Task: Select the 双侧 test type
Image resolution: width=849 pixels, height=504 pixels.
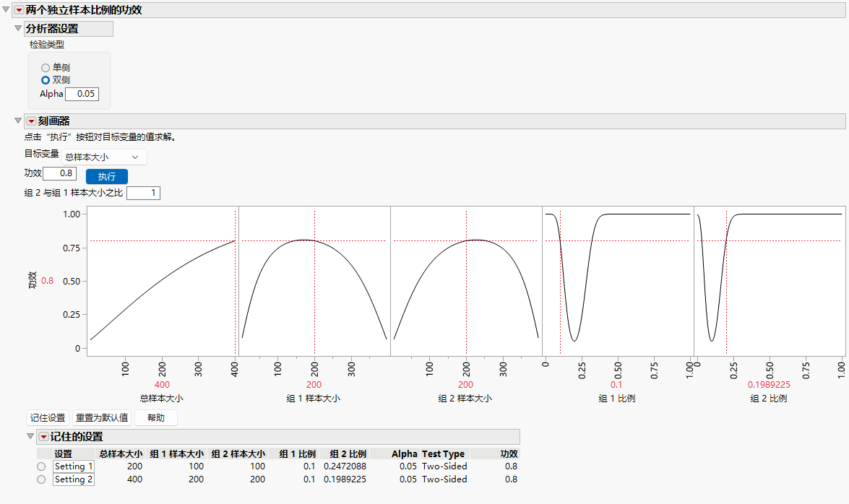Action: tap(46, 80)
